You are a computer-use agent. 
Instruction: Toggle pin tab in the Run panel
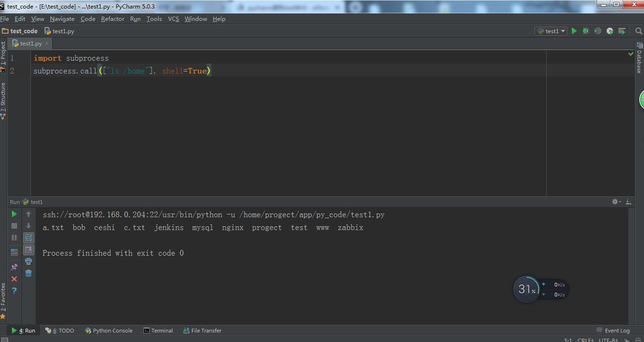click(14, 267)
